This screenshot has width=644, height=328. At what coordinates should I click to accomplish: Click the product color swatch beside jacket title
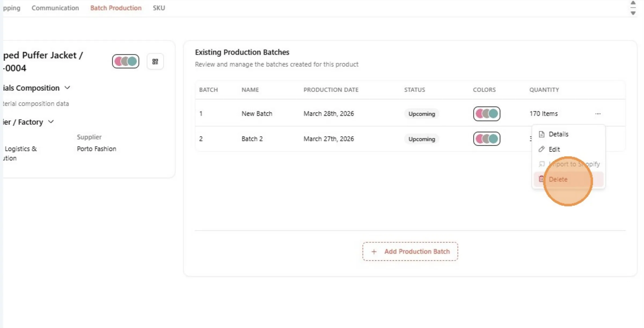click(126, 61)
